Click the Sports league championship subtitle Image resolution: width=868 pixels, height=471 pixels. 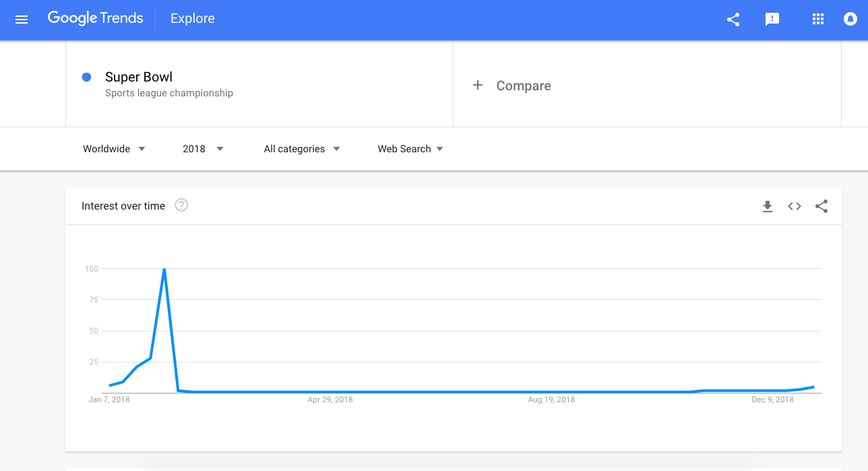click(168, 93)
